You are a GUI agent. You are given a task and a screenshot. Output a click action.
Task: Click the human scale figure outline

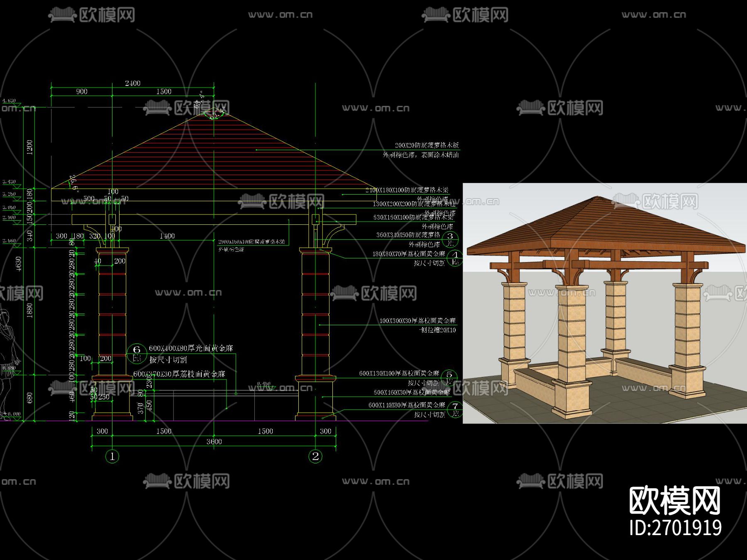(7, 364)
